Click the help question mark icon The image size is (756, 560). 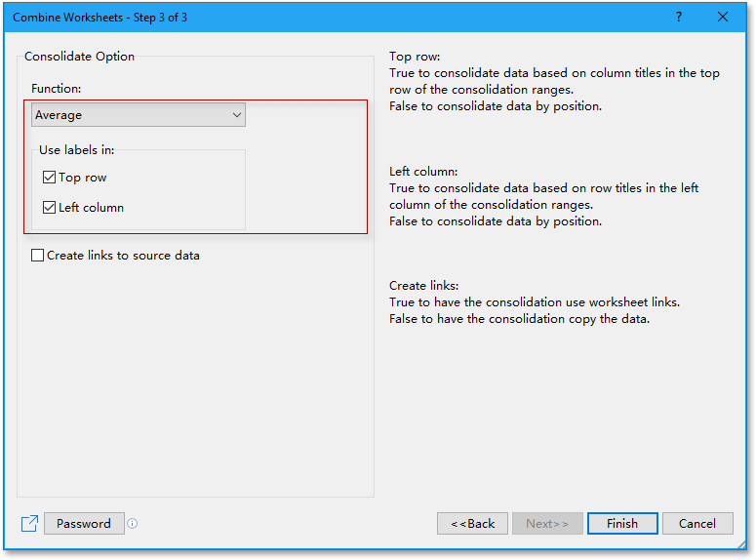pyautogui.click(x=679, y=17)
